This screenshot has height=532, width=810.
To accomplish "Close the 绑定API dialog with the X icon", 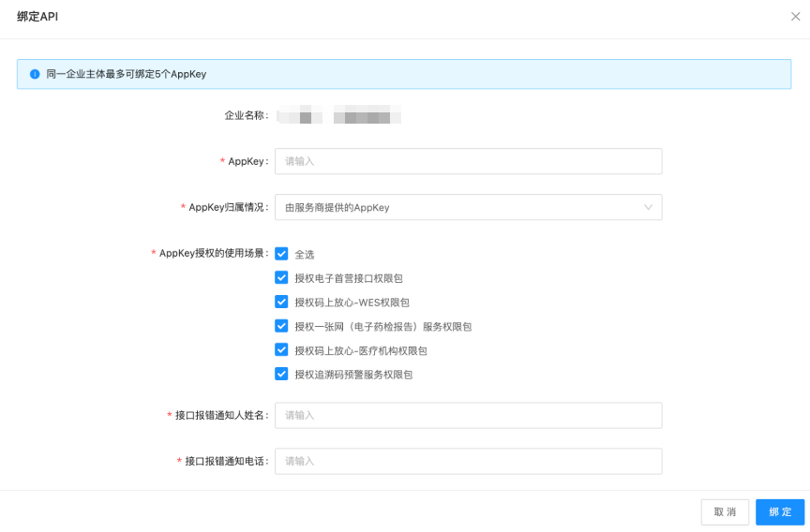I will 795,17.
